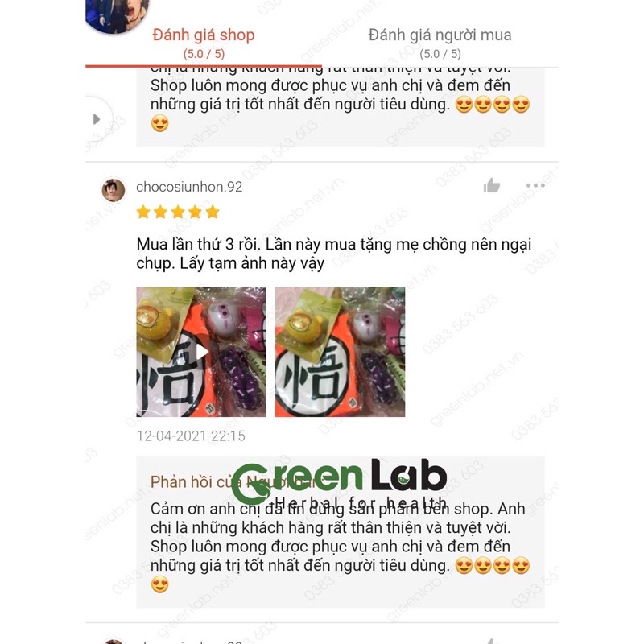Open the chocosiunhon.92 username link

point(189,187)
